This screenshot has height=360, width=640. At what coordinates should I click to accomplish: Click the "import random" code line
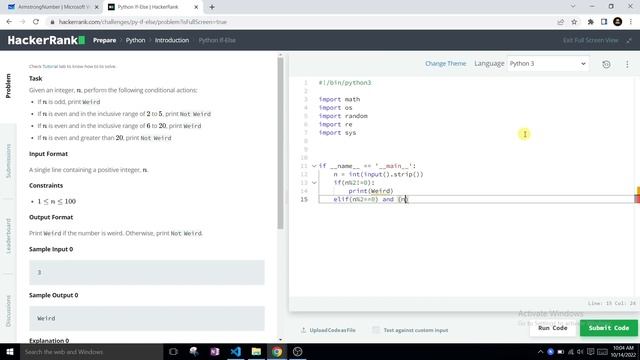tap(343, 116)
